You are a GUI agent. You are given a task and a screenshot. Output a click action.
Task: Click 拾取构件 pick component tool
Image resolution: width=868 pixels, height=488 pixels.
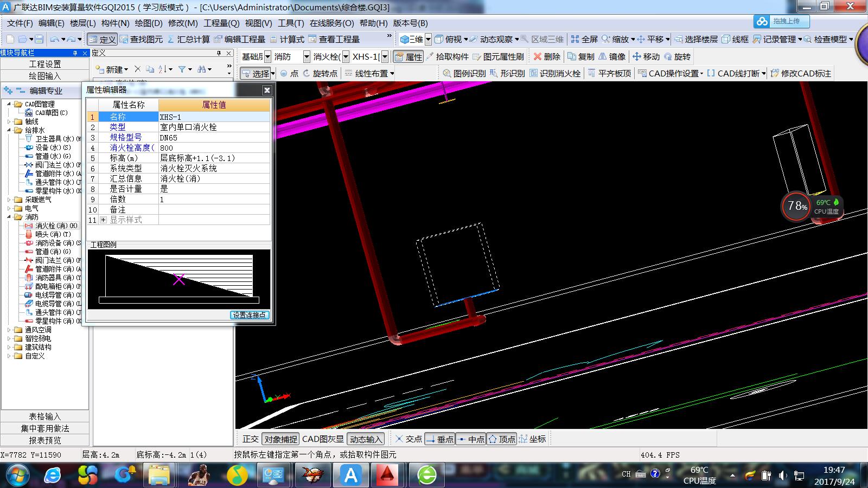pyautogui.click(x=447, y=56)
